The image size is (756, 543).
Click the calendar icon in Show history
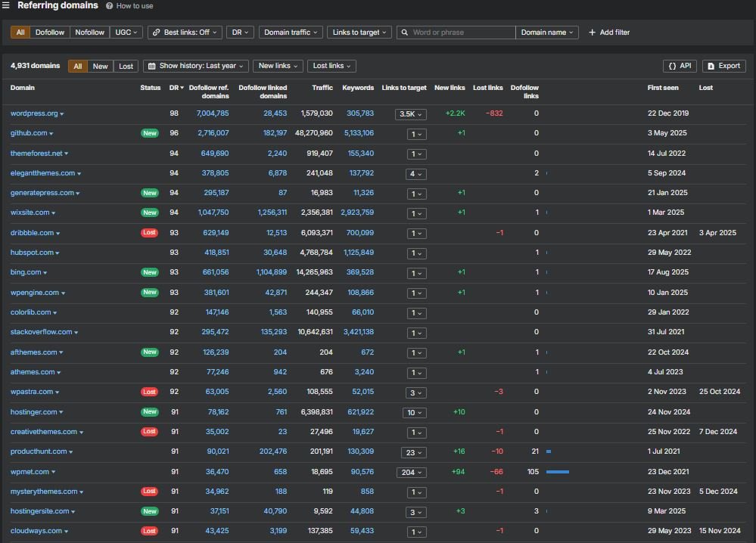(x=152, y=66)
